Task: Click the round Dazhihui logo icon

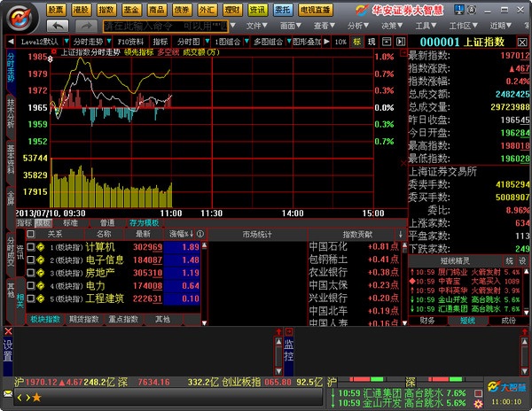Action: (x=20, y=18)
